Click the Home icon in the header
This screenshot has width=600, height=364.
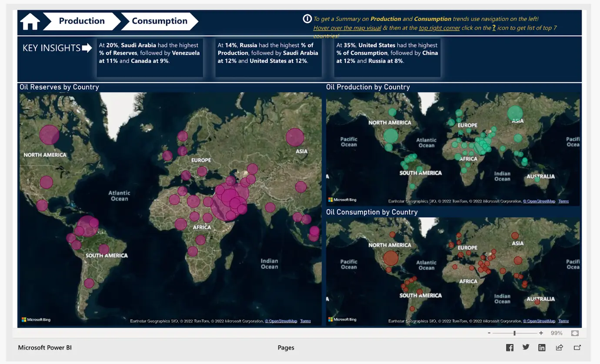tap(30, 21)
